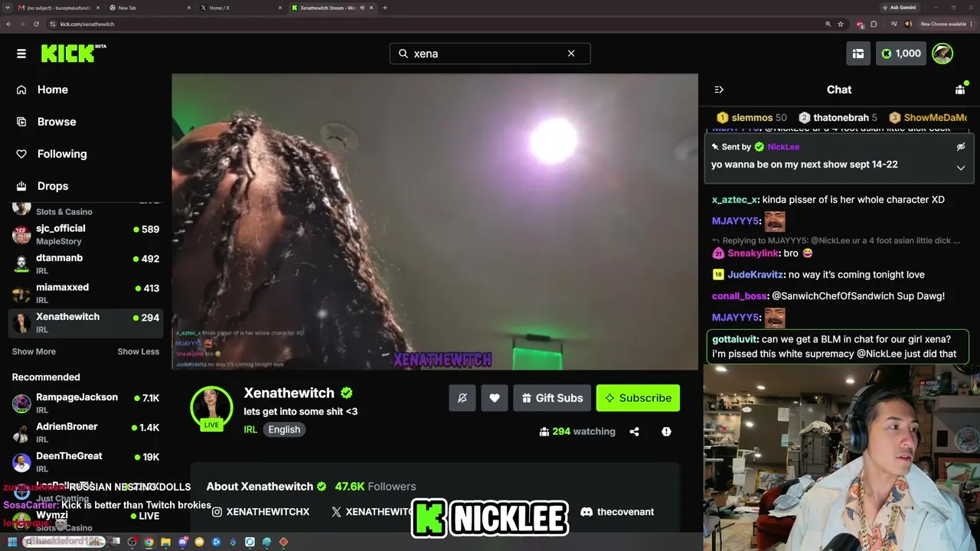This screenshot has width=980, height=551.
Task: Open the treasure chest rewards icon
Action: tap(858, 54)
